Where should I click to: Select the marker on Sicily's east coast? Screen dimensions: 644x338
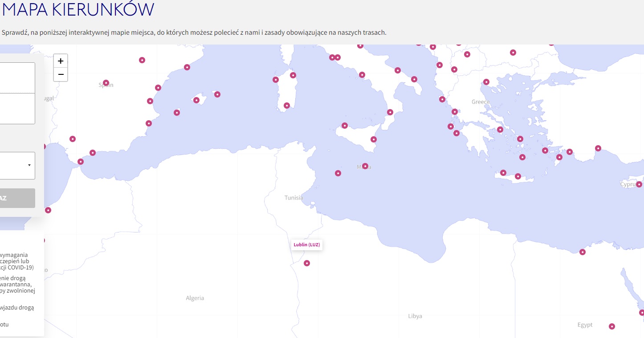point(374,139)
